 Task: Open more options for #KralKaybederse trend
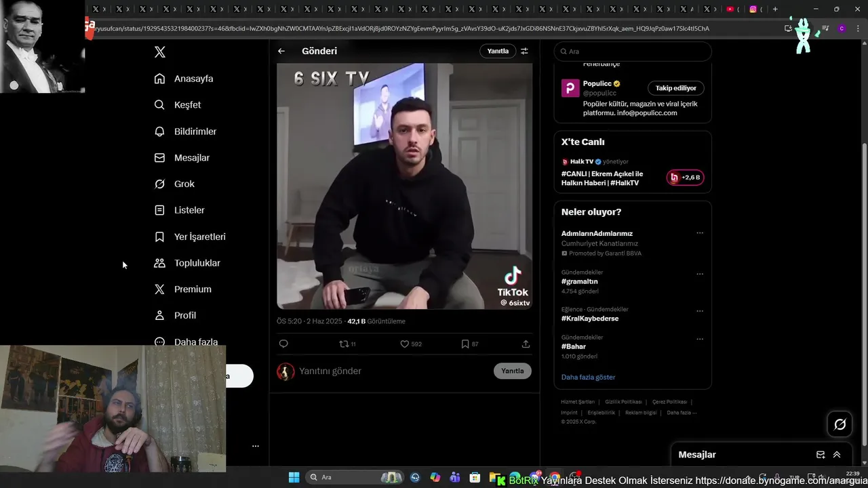tap(700, 311)
